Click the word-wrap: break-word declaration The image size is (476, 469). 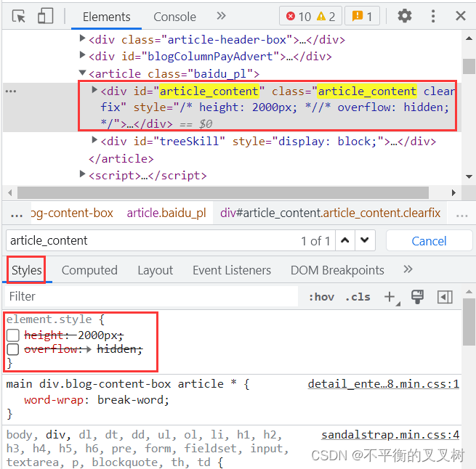(x=96, y=400)
